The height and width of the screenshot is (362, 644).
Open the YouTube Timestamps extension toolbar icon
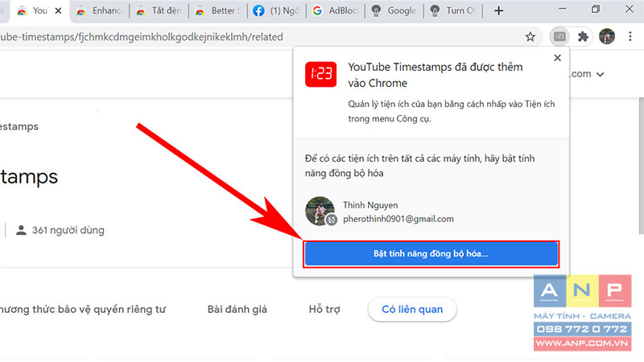pos(559,37)
